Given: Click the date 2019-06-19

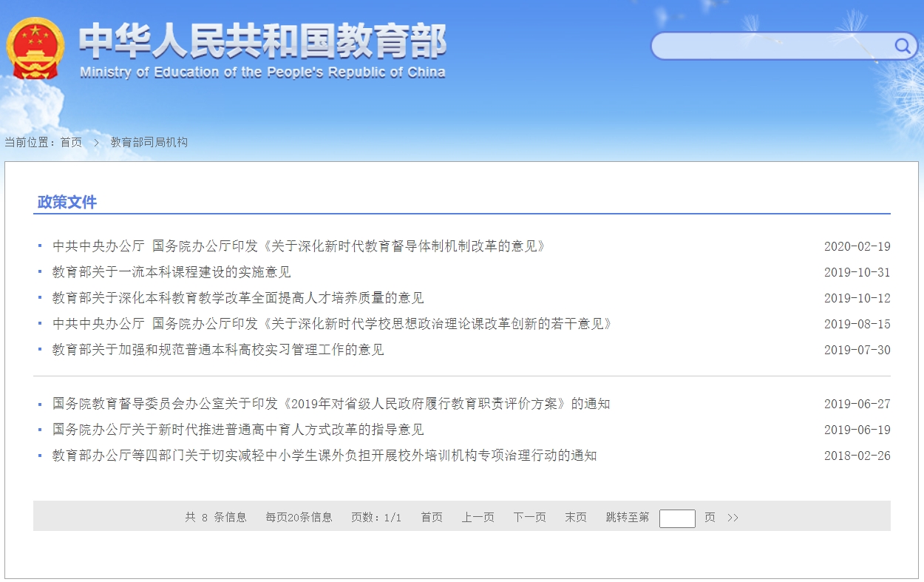Looking at the screenshot, I should (x=857, y=430).
